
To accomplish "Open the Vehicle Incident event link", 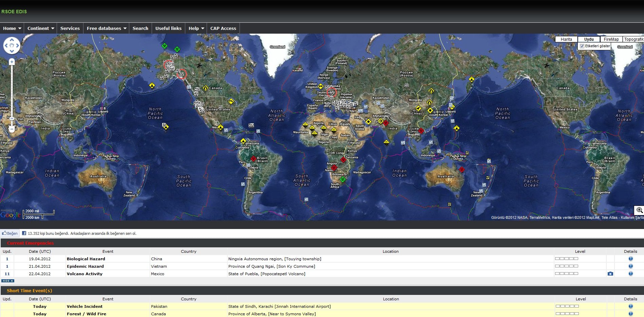I will pyautogui.click(x=84, y=306).
